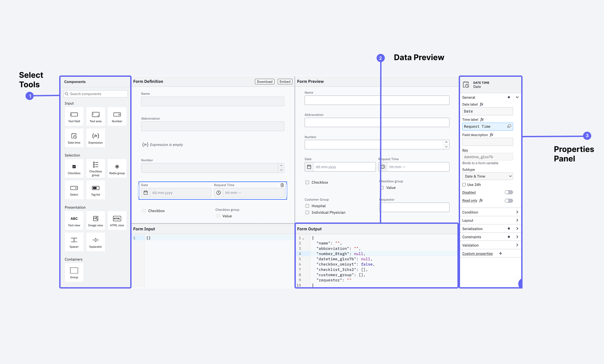Click the Image view component
The height and width of the screenshot is (364, 604).
[x=96, y=221]
